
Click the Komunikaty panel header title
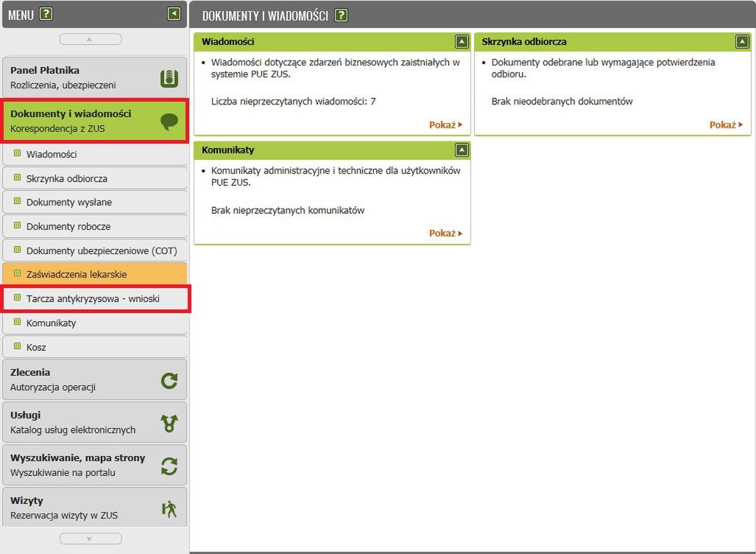[228, 150]
